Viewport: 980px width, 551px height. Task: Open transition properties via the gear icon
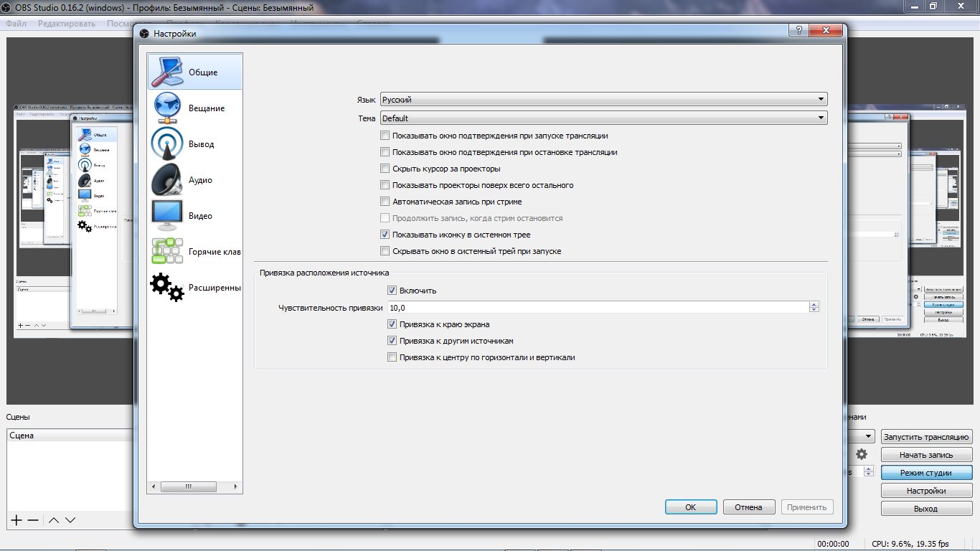[x=862, y=454]
